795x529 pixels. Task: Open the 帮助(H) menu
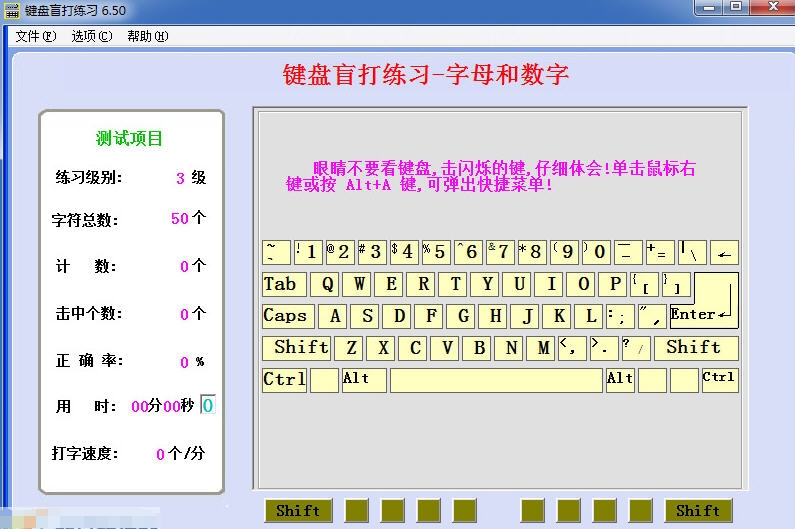147,36
